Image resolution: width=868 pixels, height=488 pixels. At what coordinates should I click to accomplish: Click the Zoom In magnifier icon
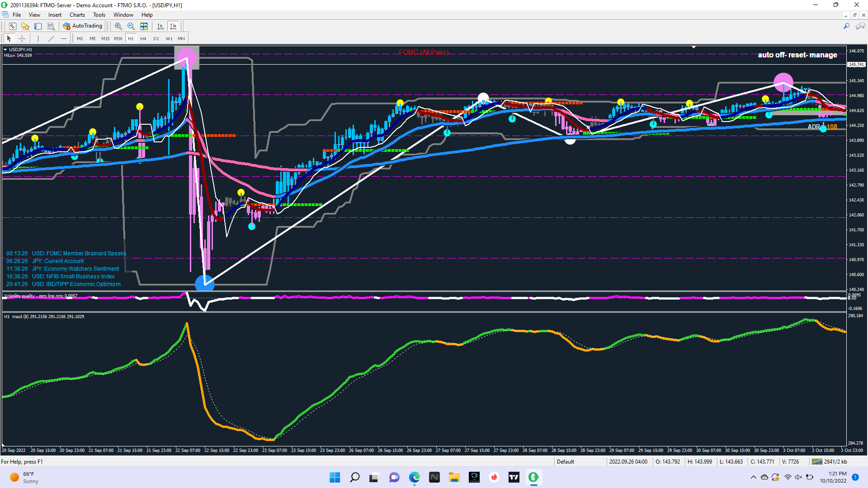coord(118,26)
